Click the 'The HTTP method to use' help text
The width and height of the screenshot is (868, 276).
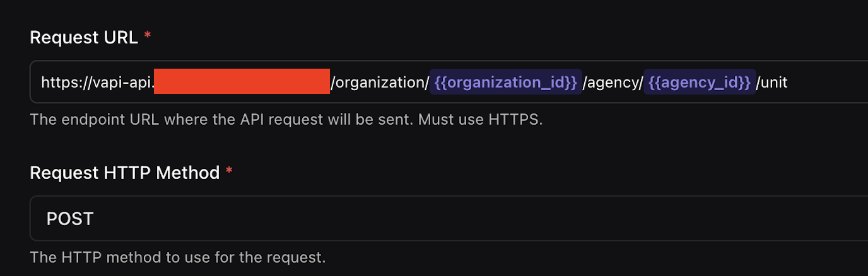(x=178, y=258)
